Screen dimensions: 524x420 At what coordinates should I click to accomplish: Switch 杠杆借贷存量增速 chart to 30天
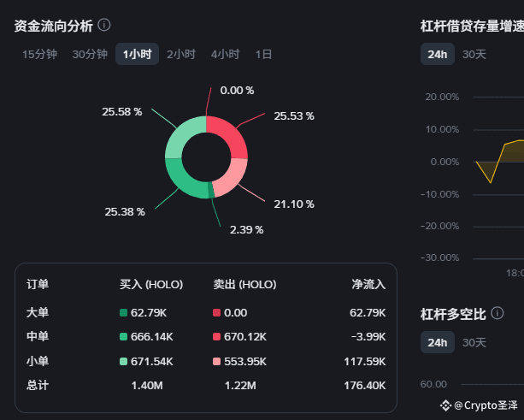[474, 54]
